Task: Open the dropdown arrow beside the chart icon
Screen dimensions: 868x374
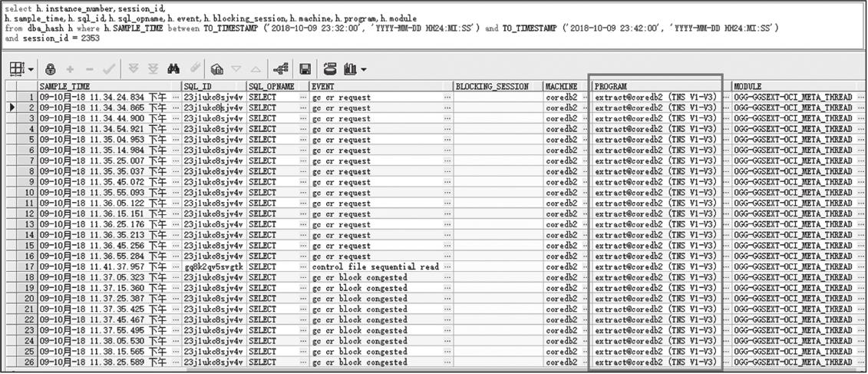Action: 363,70
